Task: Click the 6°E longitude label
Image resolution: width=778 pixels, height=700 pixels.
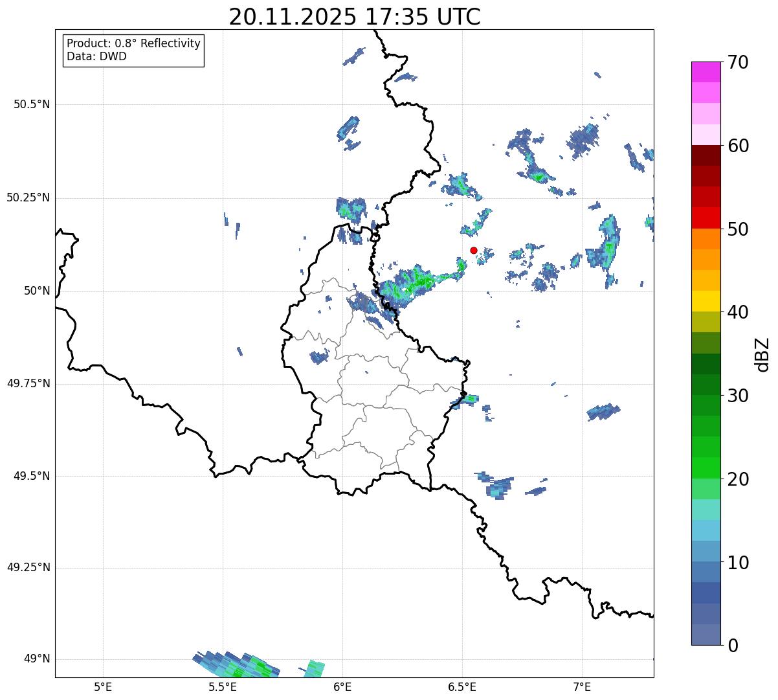Action: (x=342, y=686)
